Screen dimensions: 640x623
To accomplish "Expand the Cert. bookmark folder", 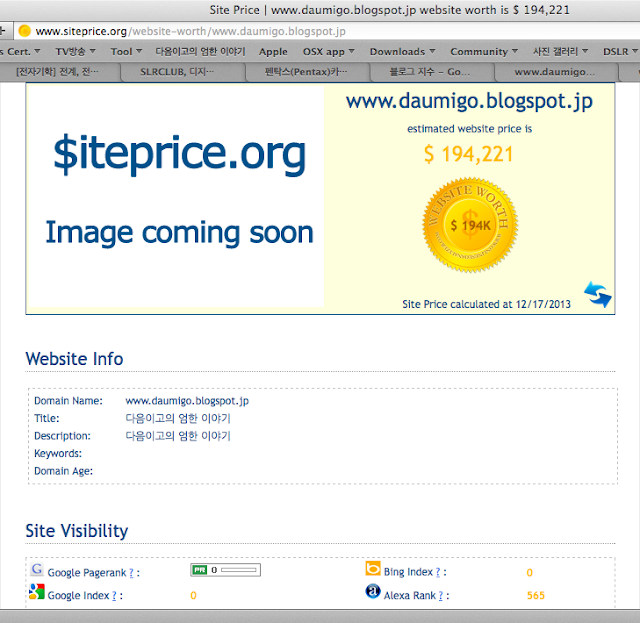I will coord(20,51).
